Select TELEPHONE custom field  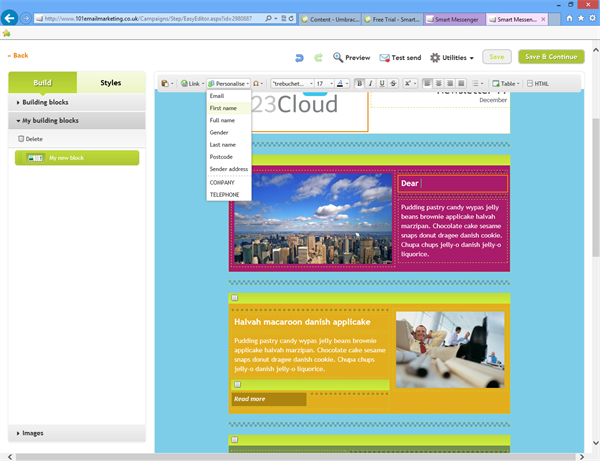coord(228,195)
